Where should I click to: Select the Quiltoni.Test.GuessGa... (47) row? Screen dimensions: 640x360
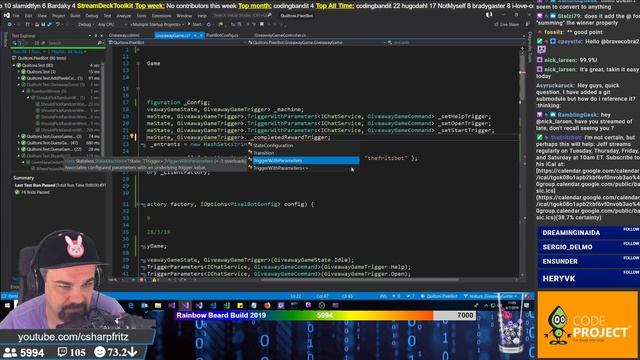[x=57, y=143]
